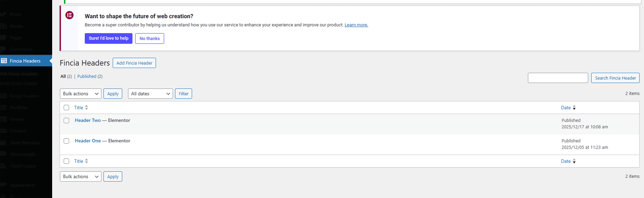
Task: Select the All filter view
Action: coord(63,76)
